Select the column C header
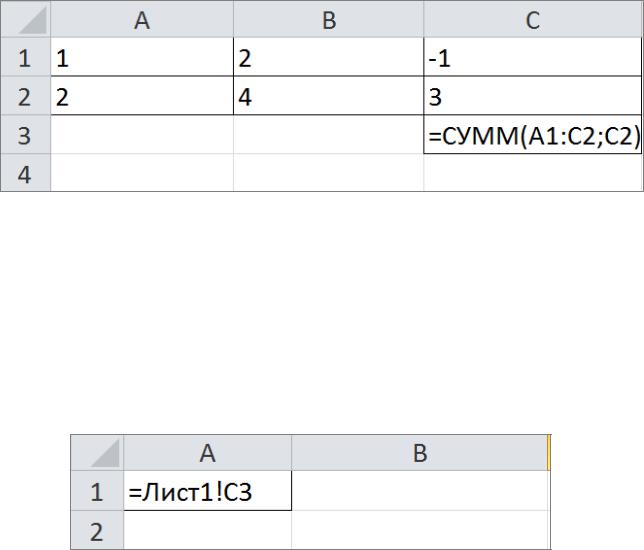 532,19
